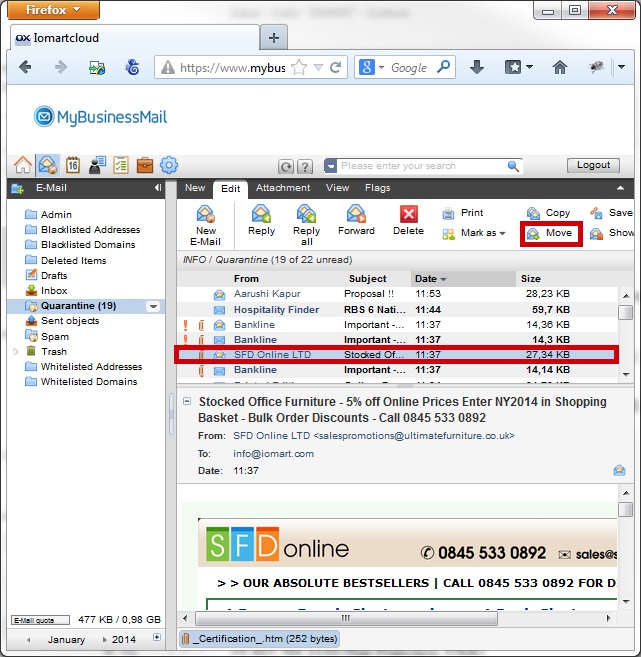The width and height of the screenshot is (641, 657).
Task: Open the Calendar module icon
Action: 72,165
